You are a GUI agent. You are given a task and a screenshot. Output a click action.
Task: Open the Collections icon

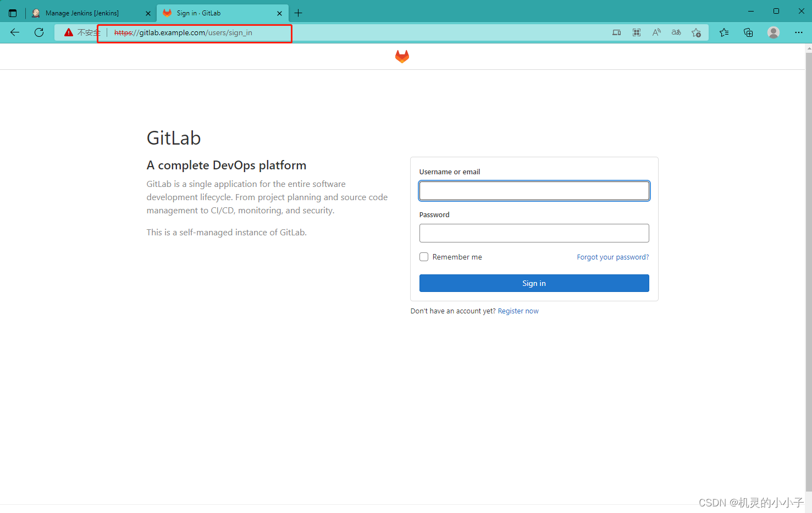coord(748,32)
